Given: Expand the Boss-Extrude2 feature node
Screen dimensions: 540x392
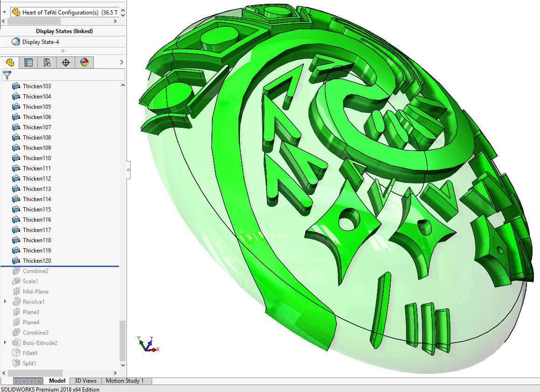Looking at the screenshot, I should [5, 343].
